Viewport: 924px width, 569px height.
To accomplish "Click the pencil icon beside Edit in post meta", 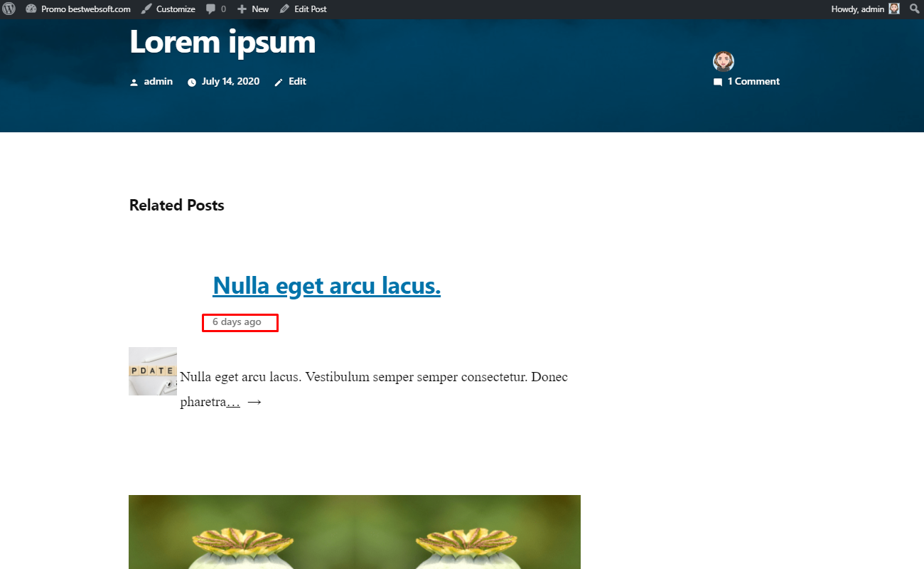I will (x=279, y=82).
